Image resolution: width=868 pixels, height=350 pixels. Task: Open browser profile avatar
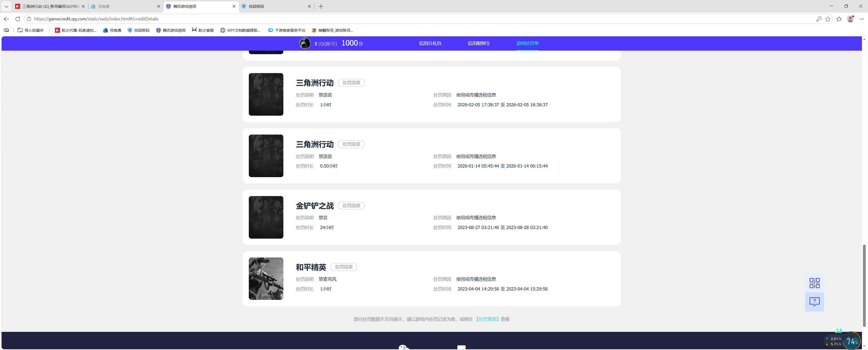point(850,19)
